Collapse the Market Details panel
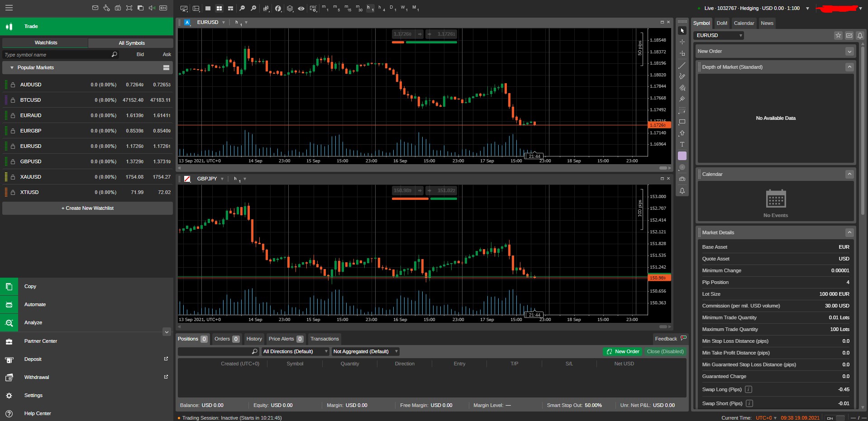868x421 pixels. click(x=850, y=232)
